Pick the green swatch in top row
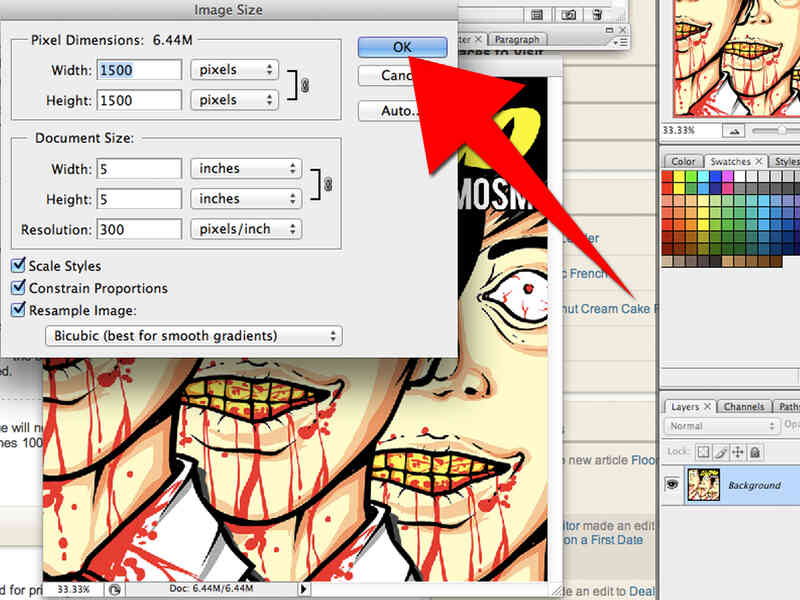The width and height of the screenshot is (800, 600). tap(691, 177)
